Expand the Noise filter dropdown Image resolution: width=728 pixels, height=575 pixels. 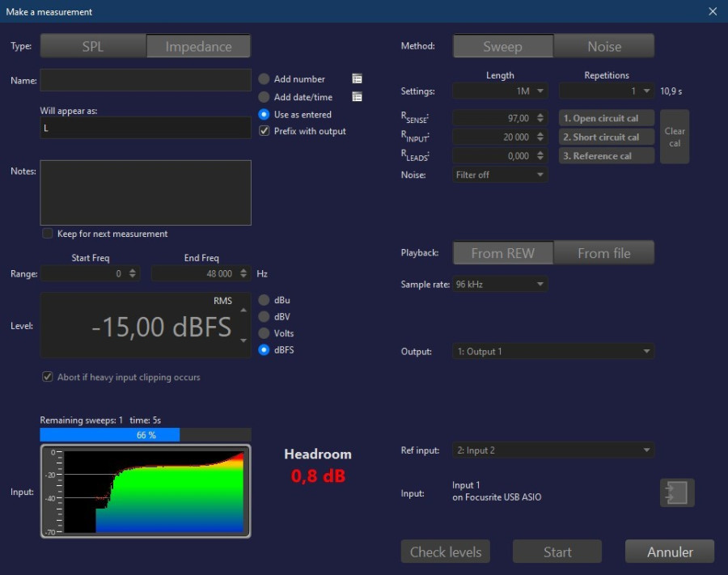pyautogui.click(x=500, y=175)
